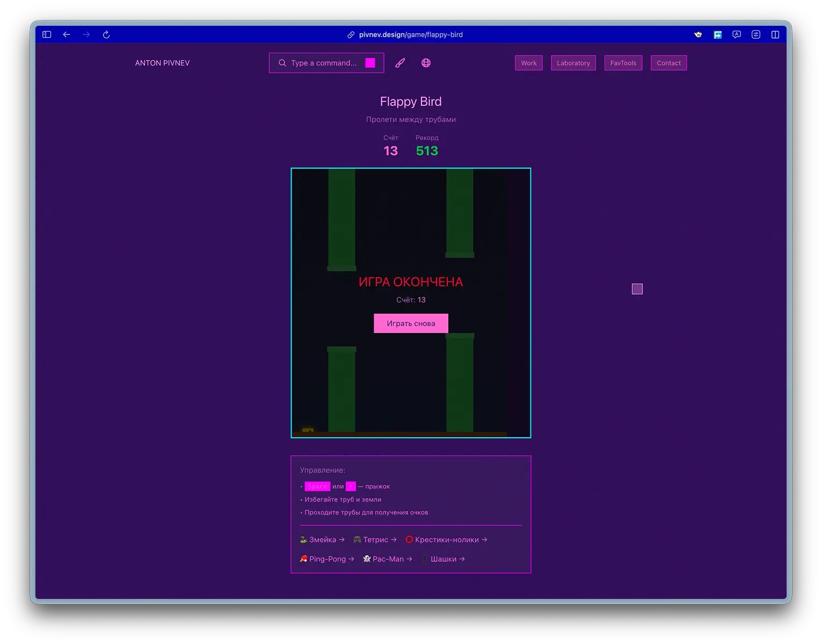Viewport: 822px width, 644px height.
Task: Switch to the FavTools tab
Action: pyautogui.click(x=623, y=63)
